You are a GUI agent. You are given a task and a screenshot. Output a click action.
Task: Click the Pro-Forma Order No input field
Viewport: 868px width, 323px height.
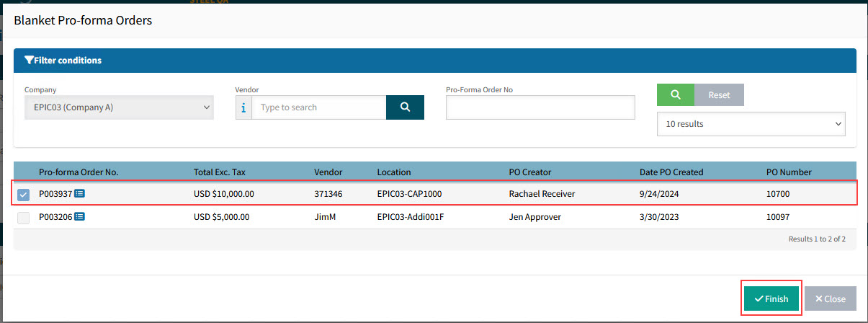point(540,107)
